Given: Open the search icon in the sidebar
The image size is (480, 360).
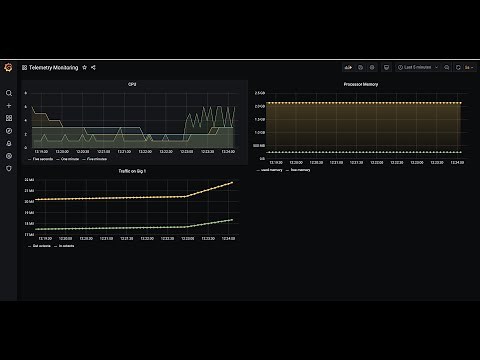Looking at the screenshot, I should coord(9,93).
